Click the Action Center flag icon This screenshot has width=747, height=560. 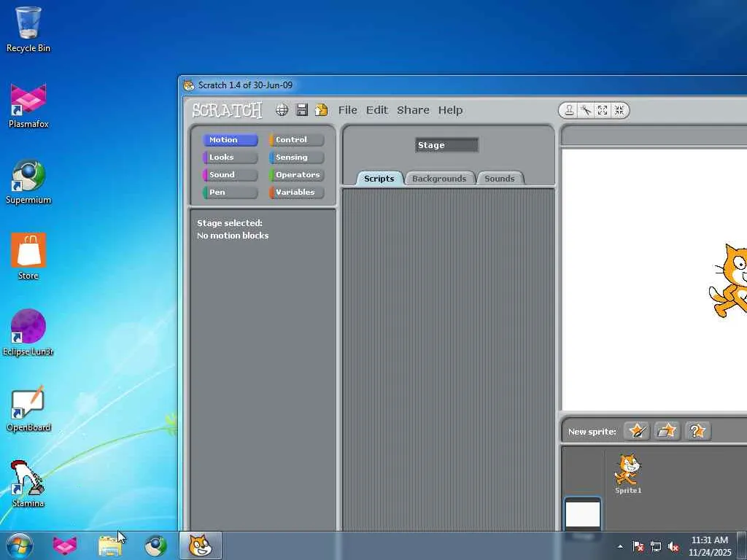coord(638,546)
